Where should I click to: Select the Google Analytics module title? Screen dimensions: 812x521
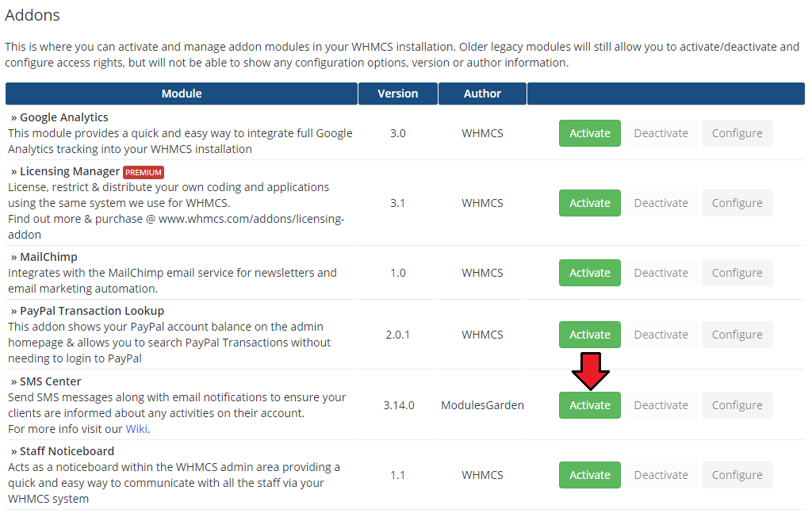[63, 117]
